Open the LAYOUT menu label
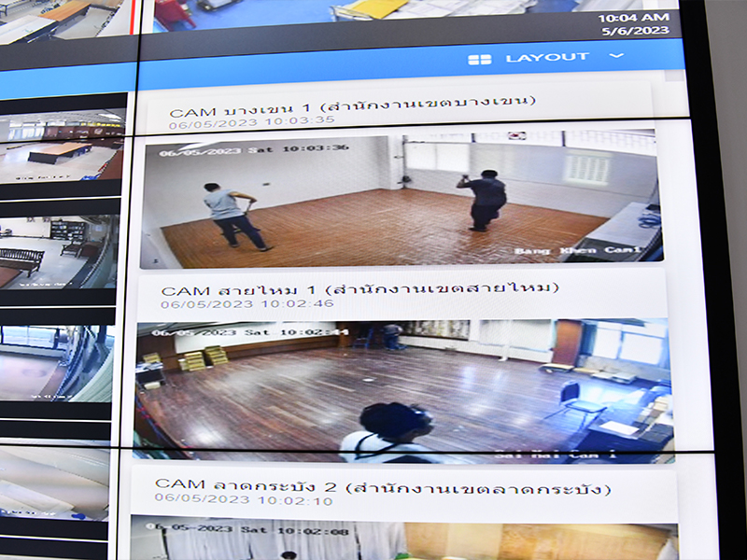Viewport: 747px width, 560px height. click(547, 58)
